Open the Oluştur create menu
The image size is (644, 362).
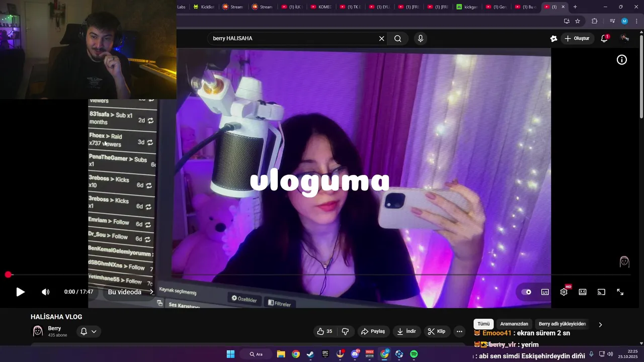pos(577,39)
